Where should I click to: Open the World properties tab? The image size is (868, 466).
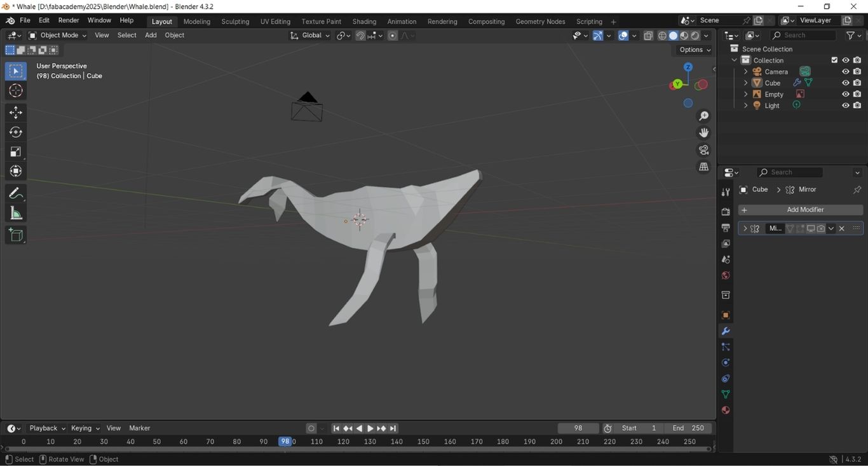(x=726, y=275)
